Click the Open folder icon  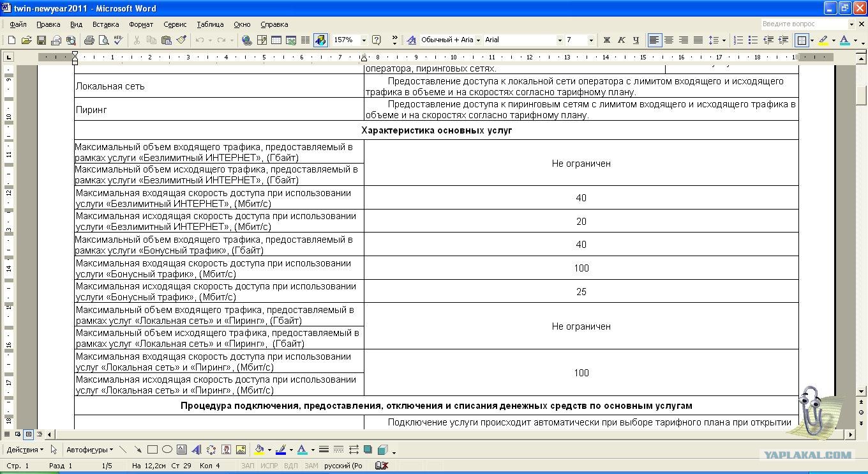(x=26, y=40)
